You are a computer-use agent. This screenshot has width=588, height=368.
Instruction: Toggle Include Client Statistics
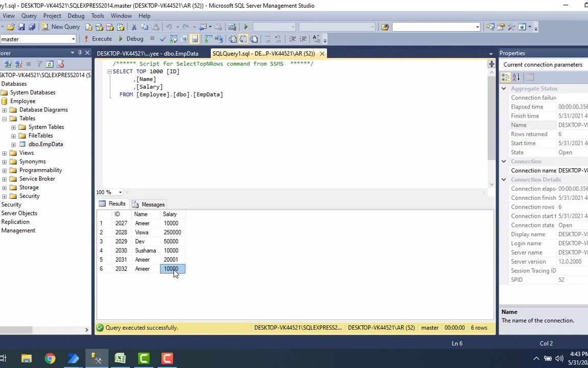tap(218, 39)
